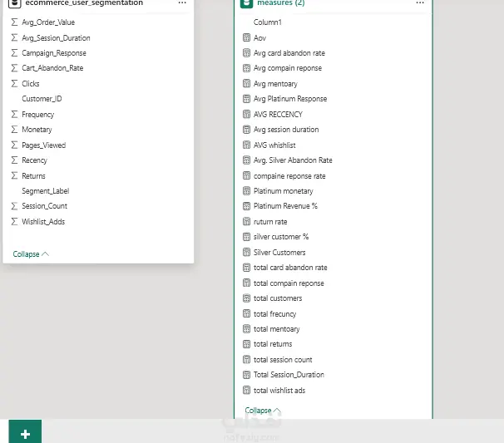Click calculator icon beside AVG RECCENCY
The image size is (504, 443).
246,114
